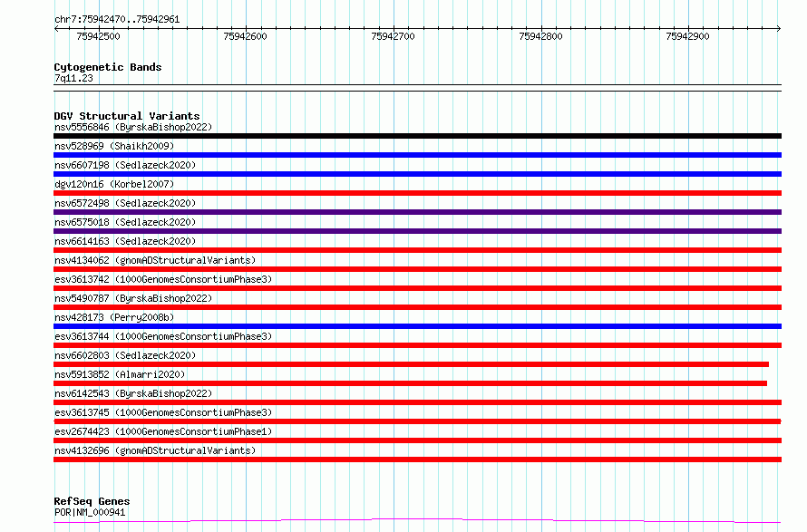The image size is (807, 532).
Task: Select the blue bar under nsv428173
Action: (x=417, y=326)
